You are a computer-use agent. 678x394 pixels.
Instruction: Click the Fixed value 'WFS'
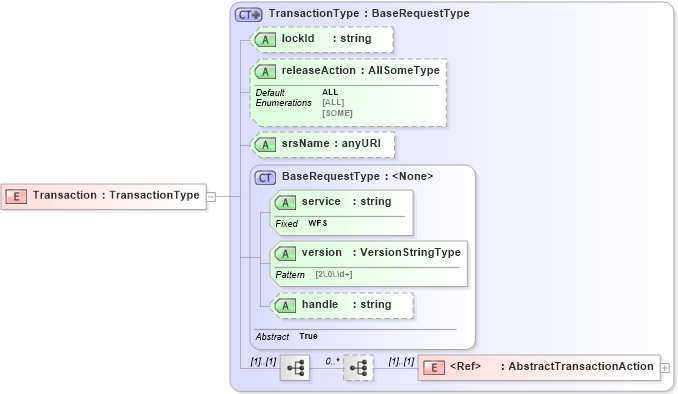click(x=317, y=223)
